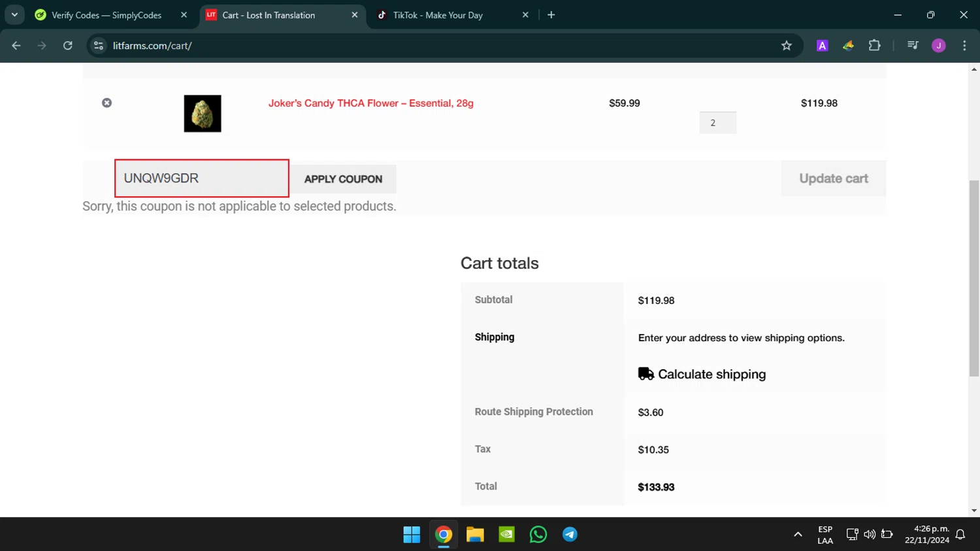Edit the quantity field showing 2
Screen dimensions: 980x551
coord(718,123)
